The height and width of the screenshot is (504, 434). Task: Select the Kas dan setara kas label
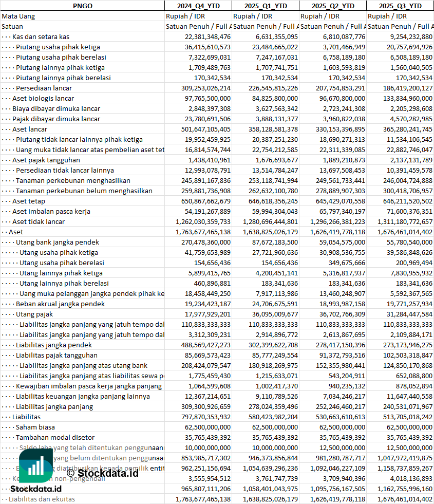pyautogui.click(x=41, y=36)
